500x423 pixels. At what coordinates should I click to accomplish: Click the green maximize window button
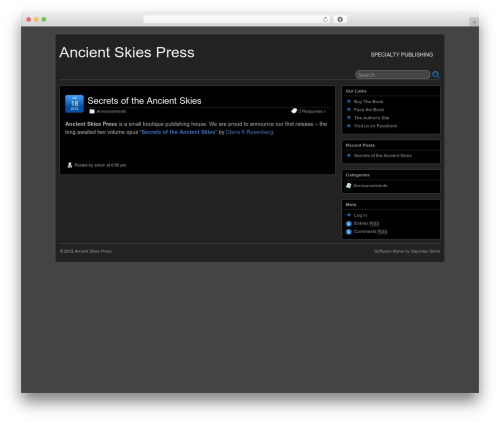(x=44, y=20)
